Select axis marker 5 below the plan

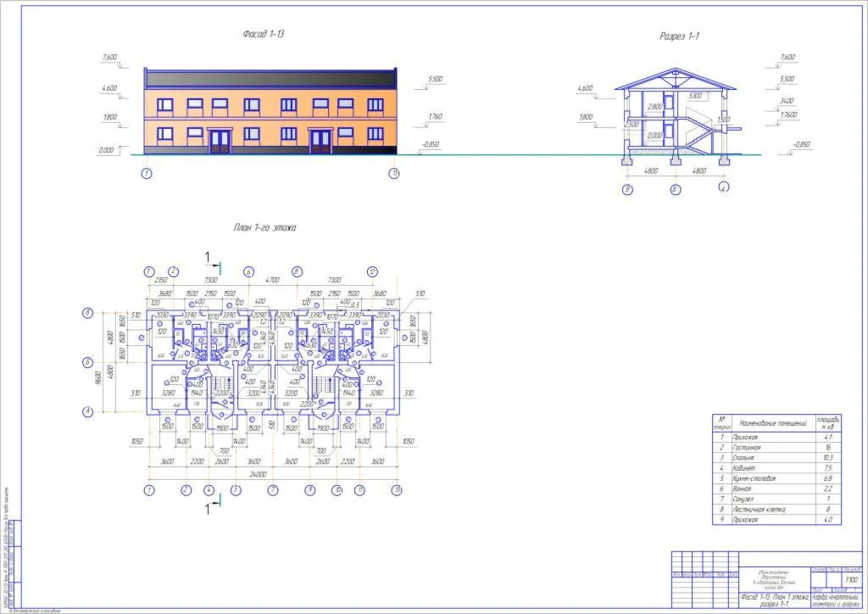236,490
